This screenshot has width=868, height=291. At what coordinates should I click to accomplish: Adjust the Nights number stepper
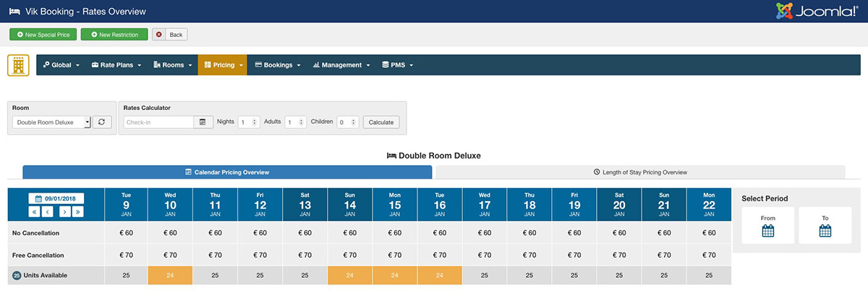[248, 122]
